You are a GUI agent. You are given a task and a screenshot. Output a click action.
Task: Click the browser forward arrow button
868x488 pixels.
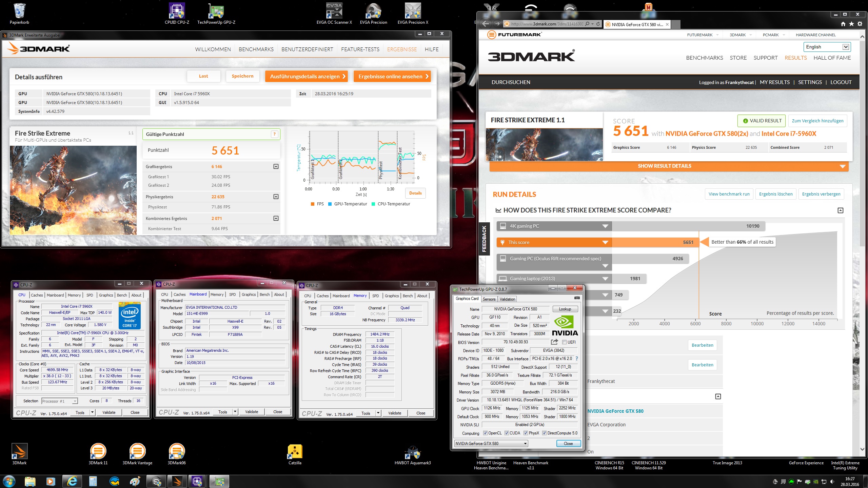coord(497,24)
